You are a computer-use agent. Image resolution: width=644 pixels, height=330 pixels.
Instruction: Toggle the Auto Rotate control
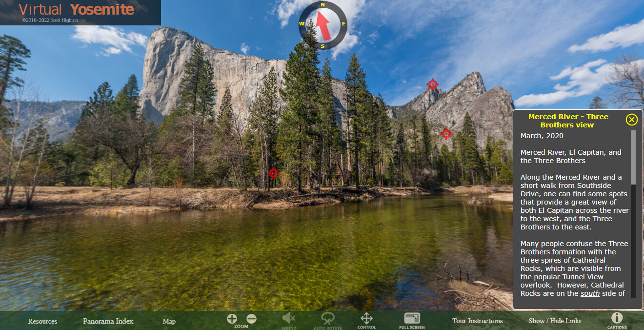tap(328, 319)
